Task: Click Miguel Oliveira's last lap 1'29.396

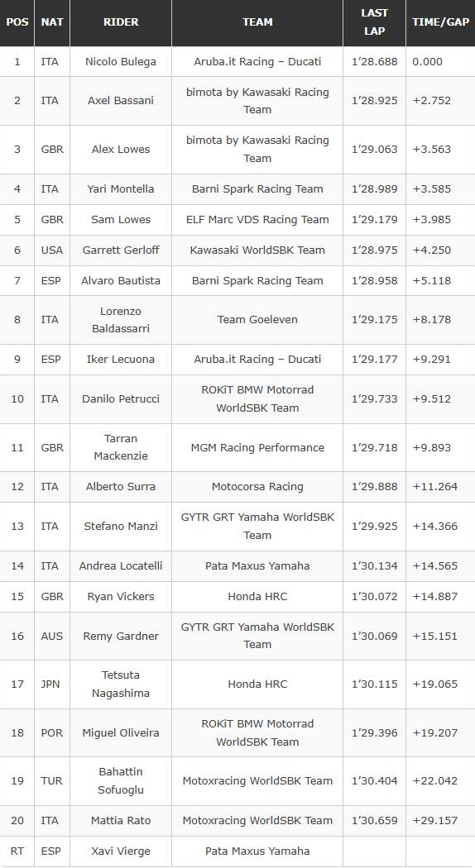Action: coord(374,732)
